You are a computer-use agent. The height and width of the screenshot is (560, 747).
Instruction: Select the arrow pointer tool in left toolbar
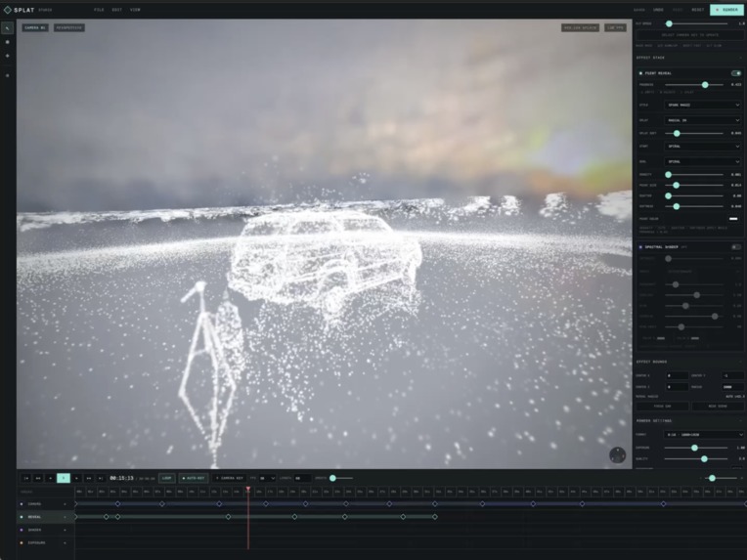[7, 28]
